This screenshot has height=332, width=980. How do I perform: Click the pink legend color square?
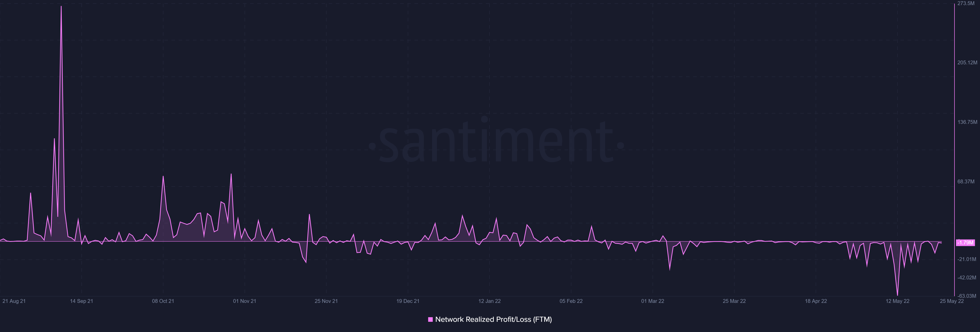coord(430,319)
